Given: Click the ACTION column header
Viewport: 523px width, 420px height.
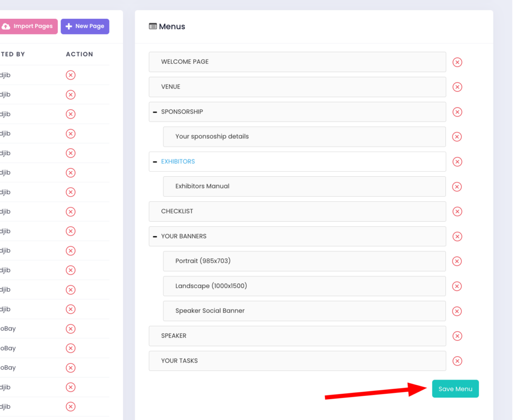Looking at the screenshot, I should (x=79, y=54).
